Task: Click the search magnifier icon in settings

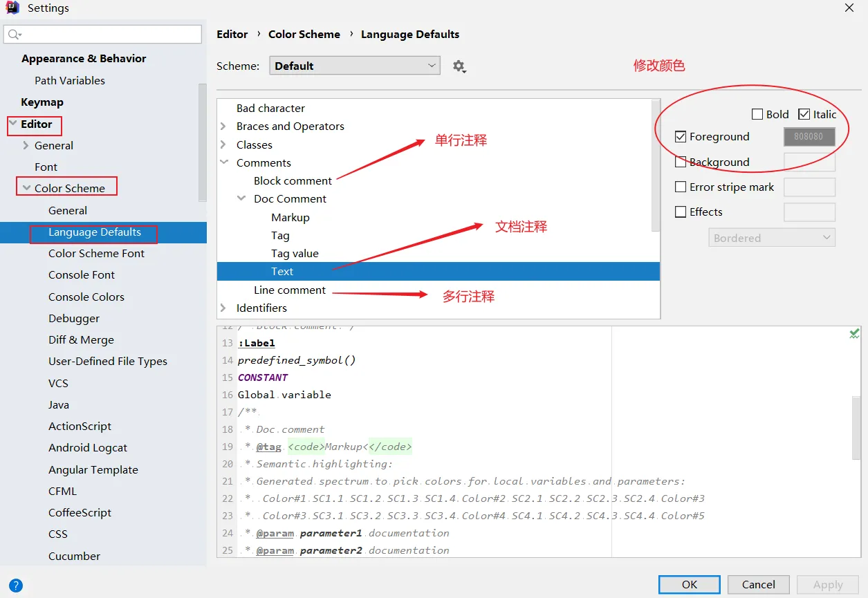Action: [x=15, y=34]
